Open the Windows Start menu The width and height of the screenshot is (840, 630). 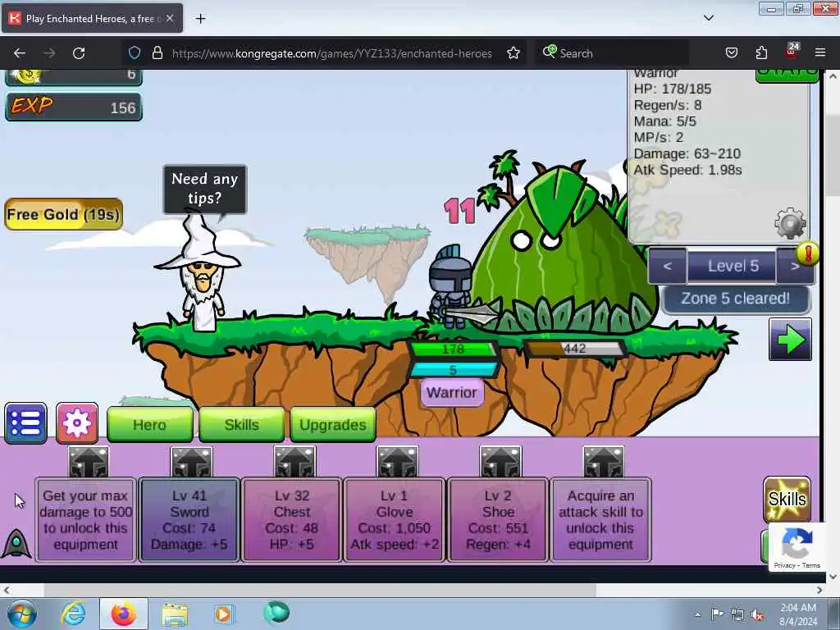click(22, 614)
